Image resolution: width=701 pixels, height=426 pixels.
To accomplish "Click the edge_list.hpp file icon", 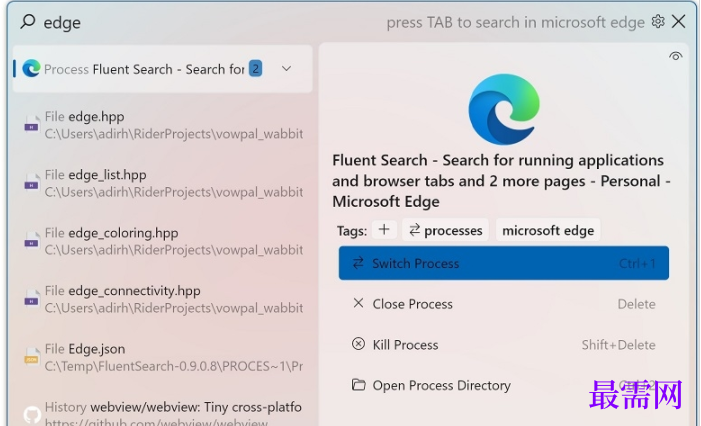I will click(31, 183).
